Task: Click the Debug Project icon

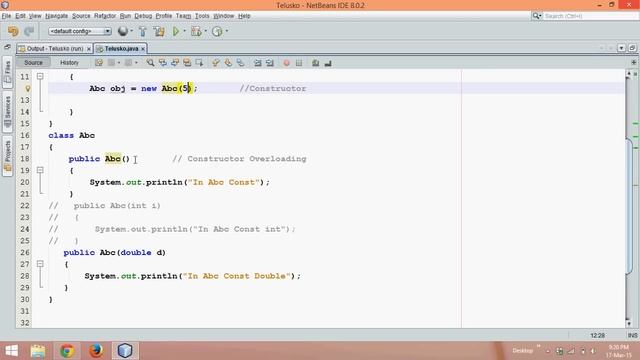Action: (196, 31)
